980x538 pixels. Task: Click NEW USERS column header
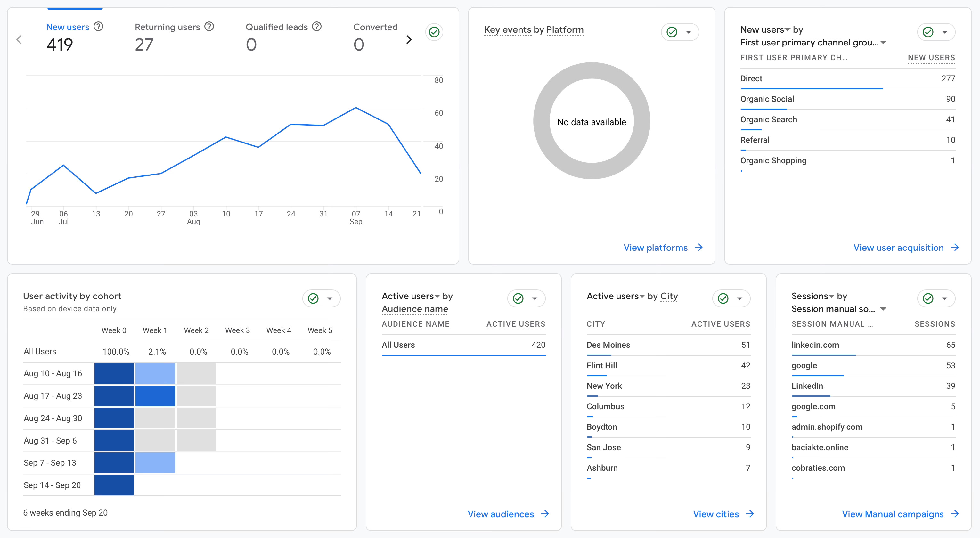(x=931, y=57)
